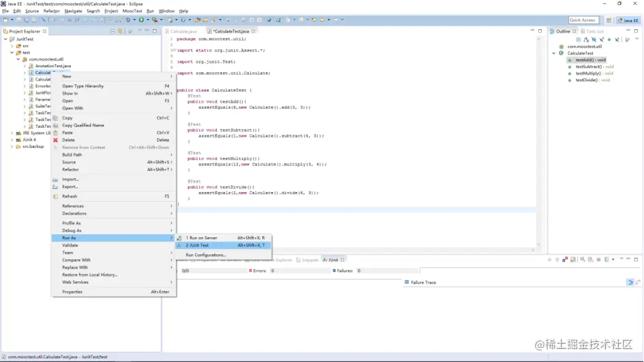Screen dimensions: 644x362
Task: Open the Source menu in menu bar
Action: [x=32, y=11]
